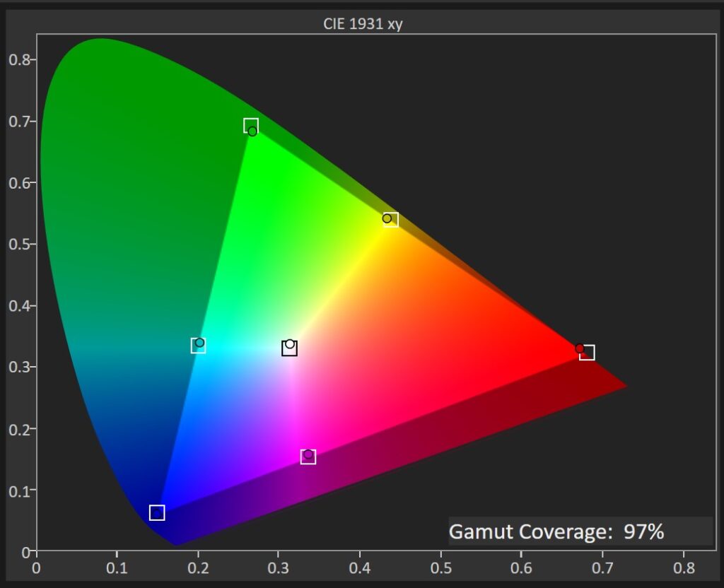Image resolution: width=724 pixels, height=588 pixels.
Task: Click the 0.3 label on horizontal axis
Action: click(279, 566)
